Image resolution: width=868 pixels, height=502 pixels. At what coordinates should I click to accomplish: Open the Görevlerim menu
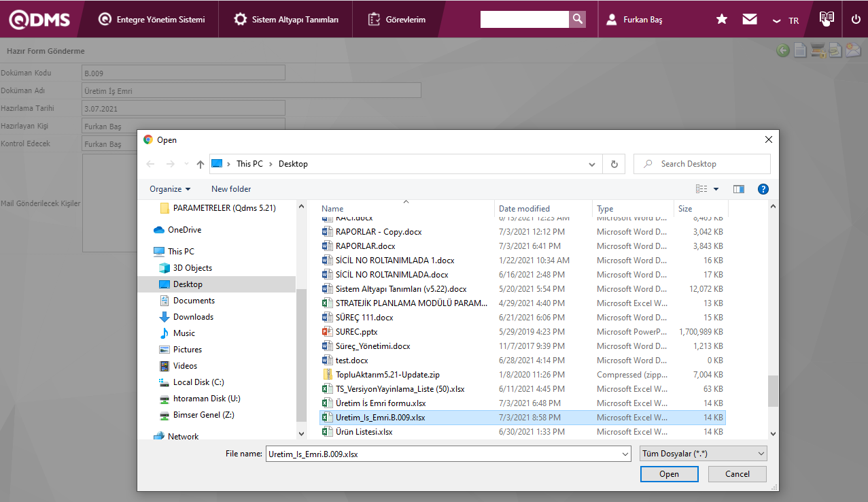coord(397,20)
